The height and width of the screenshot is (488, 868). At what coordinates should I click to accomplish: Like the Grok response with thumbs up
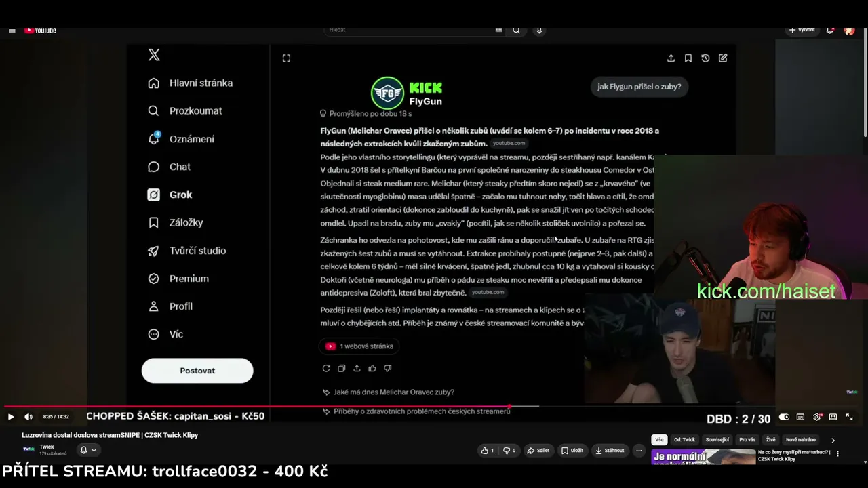click(372, 368)
